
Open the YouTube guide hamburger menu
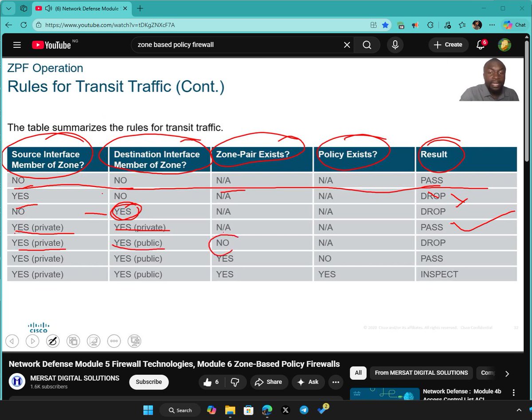[x=17, y=45]
